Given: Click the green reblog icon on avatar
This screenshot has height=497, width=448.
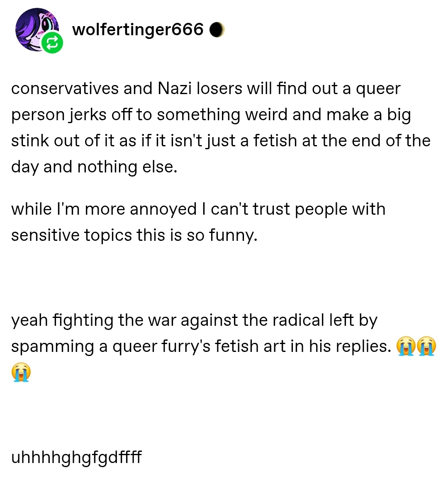Looking at the screenshot, I should pyautogui.click(x=52, y=43).
